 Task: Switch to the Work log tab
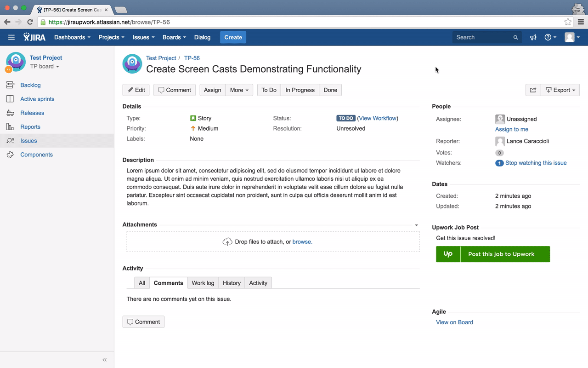pos(203,283)
